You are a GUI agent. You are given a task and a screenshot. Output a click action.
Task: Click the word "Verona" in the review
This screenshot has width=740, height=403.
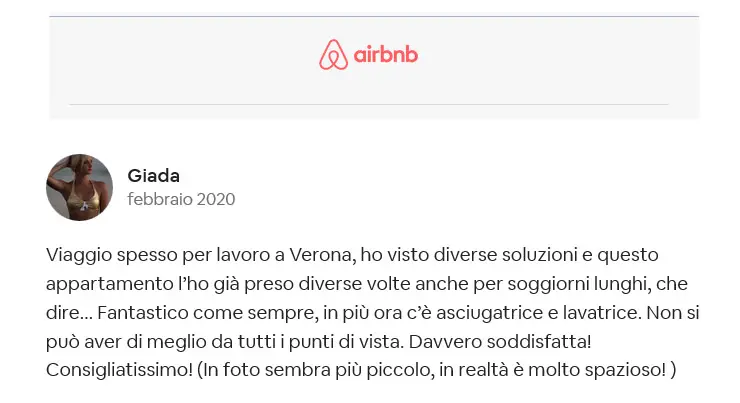(x=322, y=255)
